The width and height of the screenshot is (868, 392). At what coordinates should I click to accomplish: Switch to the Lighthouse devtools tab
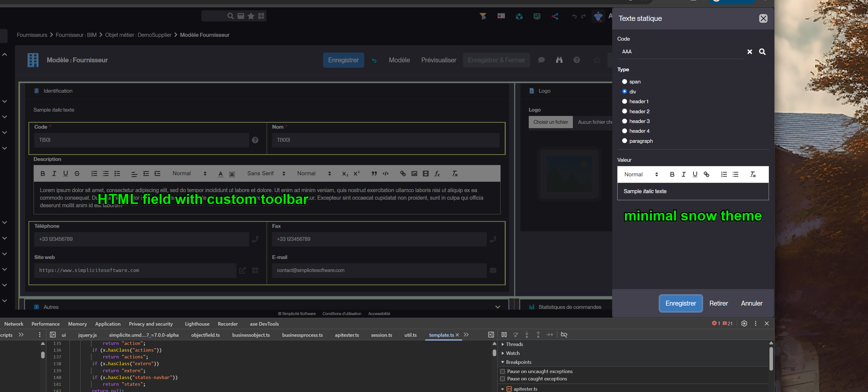(x=197, y=323)
